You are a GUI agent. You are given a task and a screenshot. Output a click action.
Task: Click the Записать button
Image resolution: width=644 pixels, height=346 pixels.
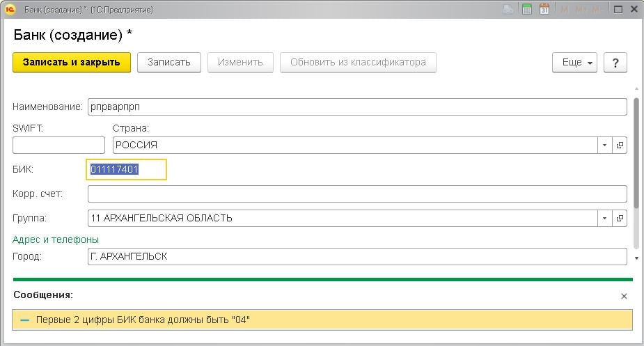coord(168,62)
